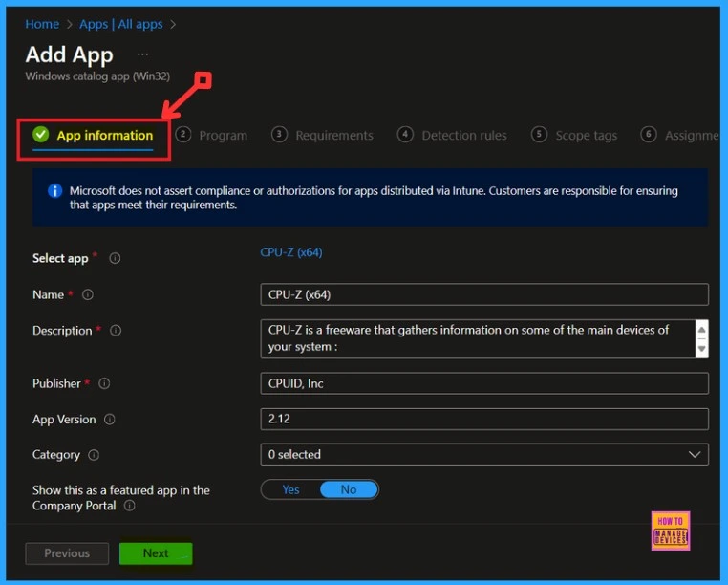Go to the Program step tab
The height and width of the screenshot is (585, 728).
point(212,135)
